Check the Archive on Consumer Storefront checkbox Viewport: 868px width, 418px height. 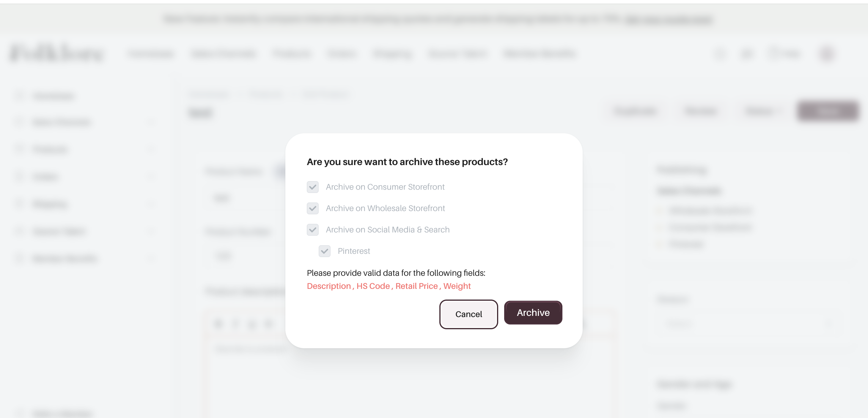click(312, 187)
